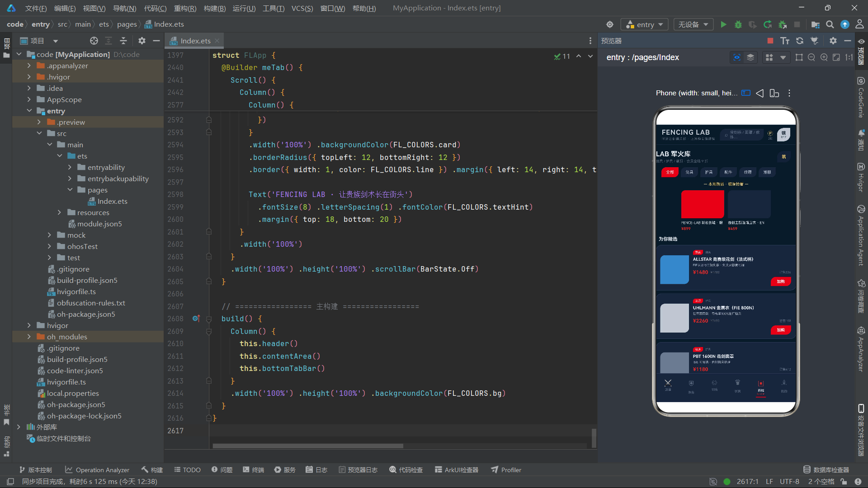Open multi-device preview dropdown

[x=776, y=57]
